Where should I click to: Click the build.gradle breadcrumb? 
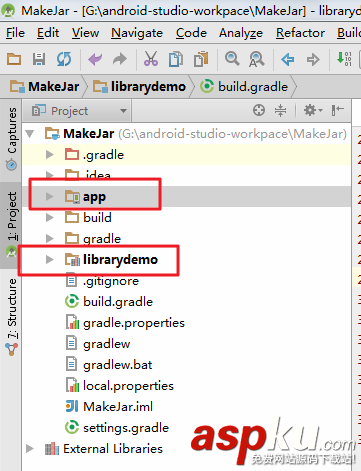(244, 87)
